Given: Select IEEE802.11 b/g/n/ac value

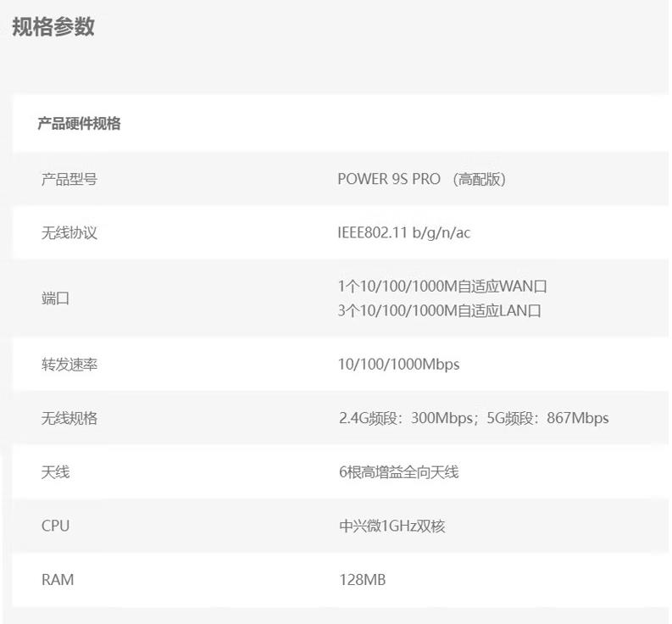Looking at the screenshot, I should [x=403, y=233].
